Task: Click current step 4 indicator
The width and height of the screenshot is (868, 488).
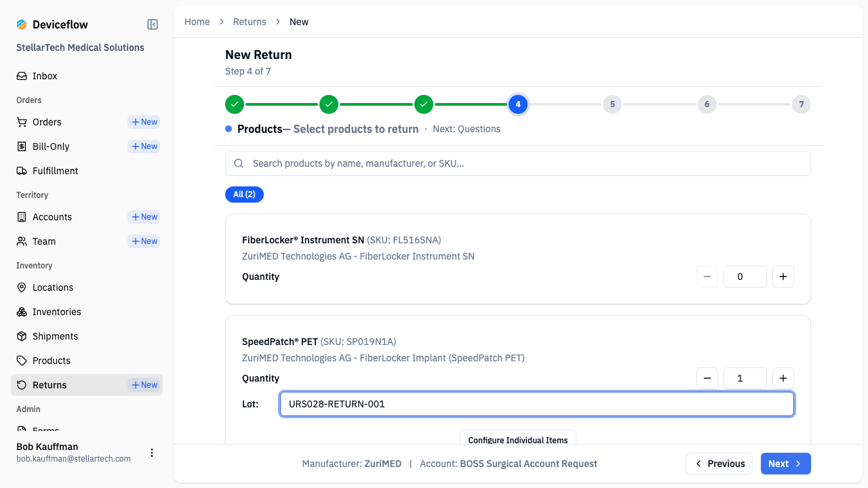Action: [x=518, y=104]
